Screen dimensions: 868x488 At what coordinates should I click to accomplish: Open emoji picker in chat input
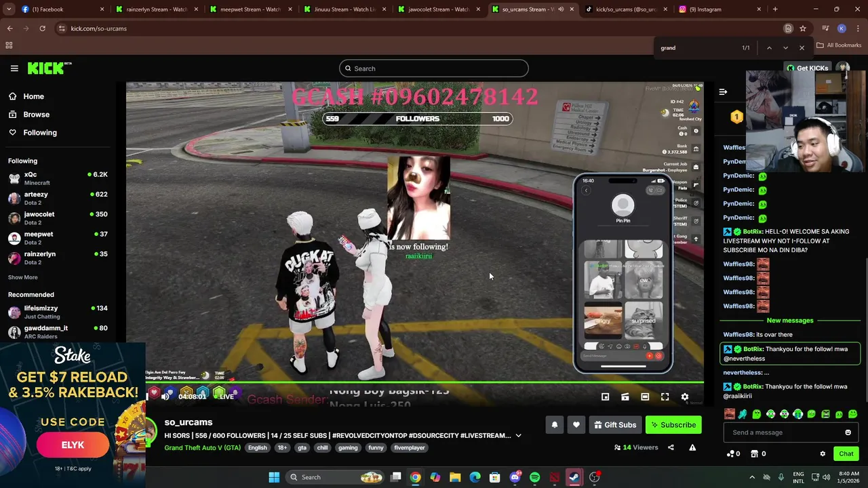pos(848,432)
